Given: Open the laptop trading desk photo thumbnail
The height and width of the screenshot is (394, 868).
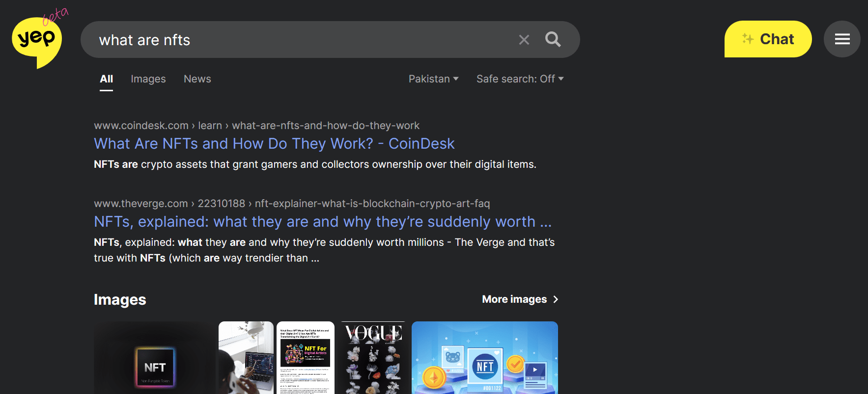Looking at the screenshot, I should 246,358.
